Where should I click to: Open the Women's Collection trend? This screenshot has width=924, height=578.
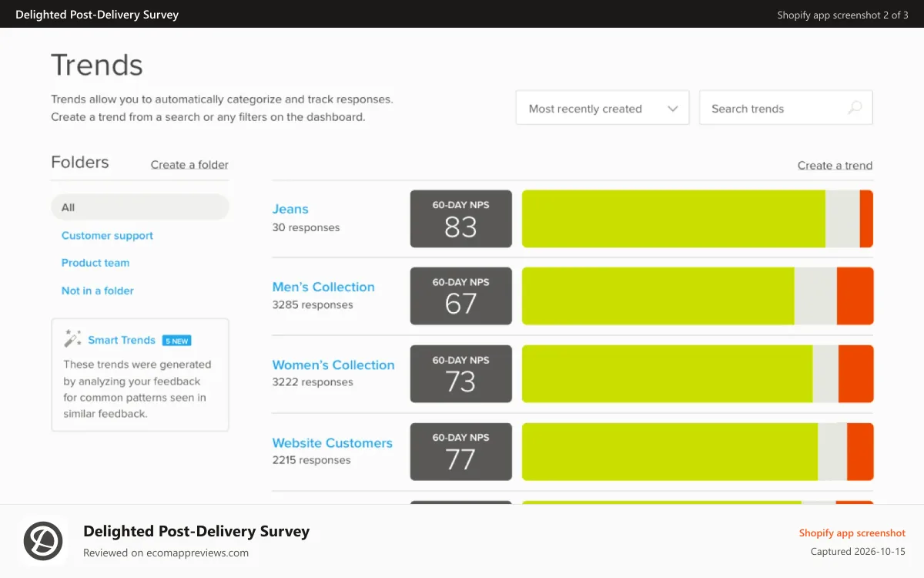click(333, 365)
